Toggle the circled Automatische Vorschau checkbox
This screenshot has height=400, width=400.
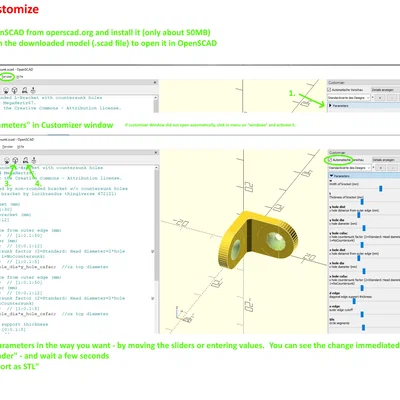330,160
